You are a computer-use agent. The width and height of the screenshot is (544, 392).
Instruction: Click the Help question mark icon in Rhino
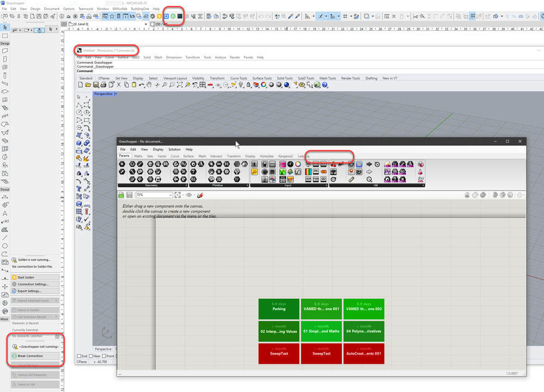(x=325, y=85)
